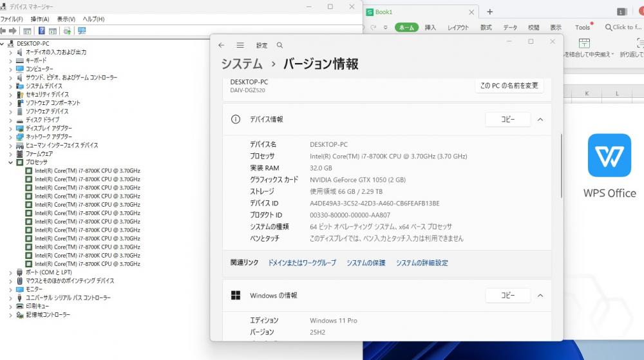Image resolution: width=644 pixels, height=360 pixels.
Task: Click update driver icon in Device Manager toolbar
Action: pyautogui.click(x=68, y=31)
